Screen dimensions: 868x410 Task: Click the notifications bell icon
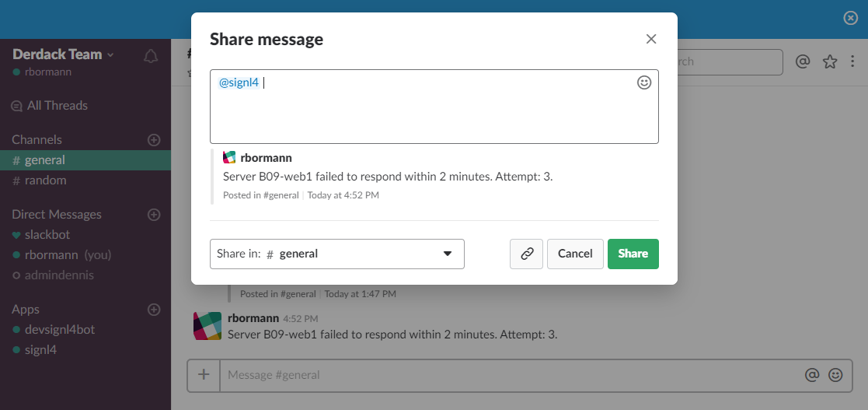(x=151, y=56)
